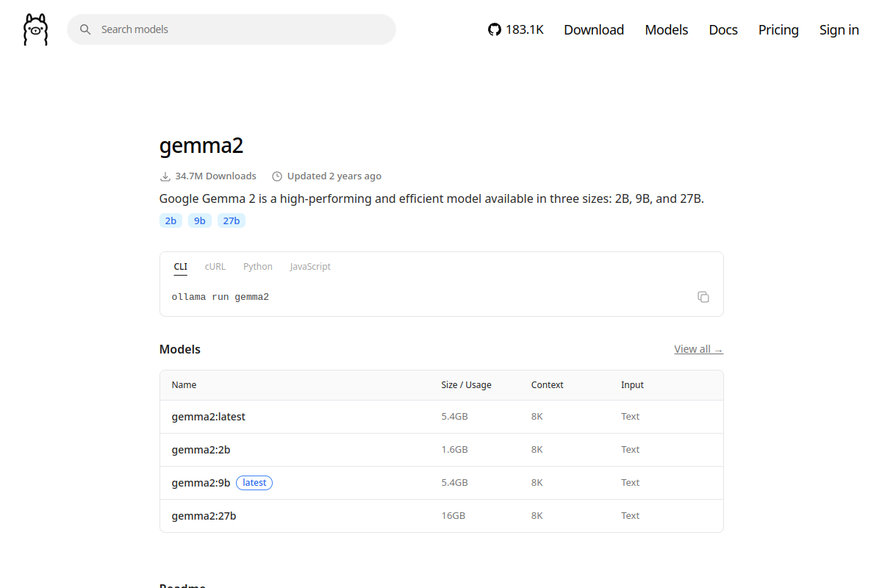Screen dimensions: 882x588
Task: Click the 5.4GB size in gemma2:latest row
Action: [455, 417]
